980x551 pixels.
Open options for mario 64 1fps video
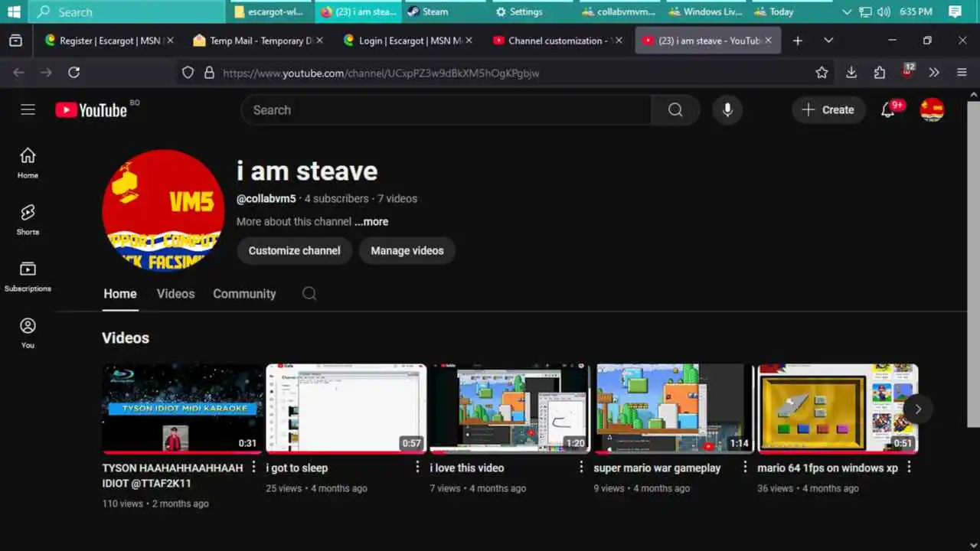[910, 467]
